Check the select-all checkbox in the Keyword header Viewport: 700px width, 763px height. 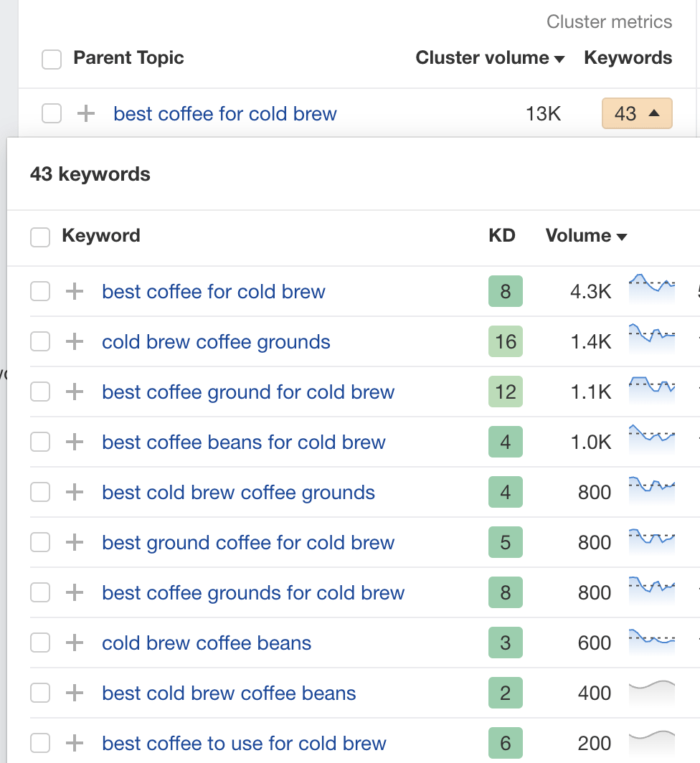pos(40,237)
